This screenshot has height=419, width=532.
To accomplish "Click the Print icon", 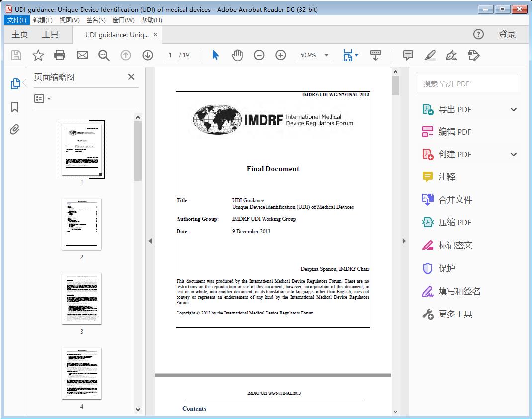I will click(60, 55).
